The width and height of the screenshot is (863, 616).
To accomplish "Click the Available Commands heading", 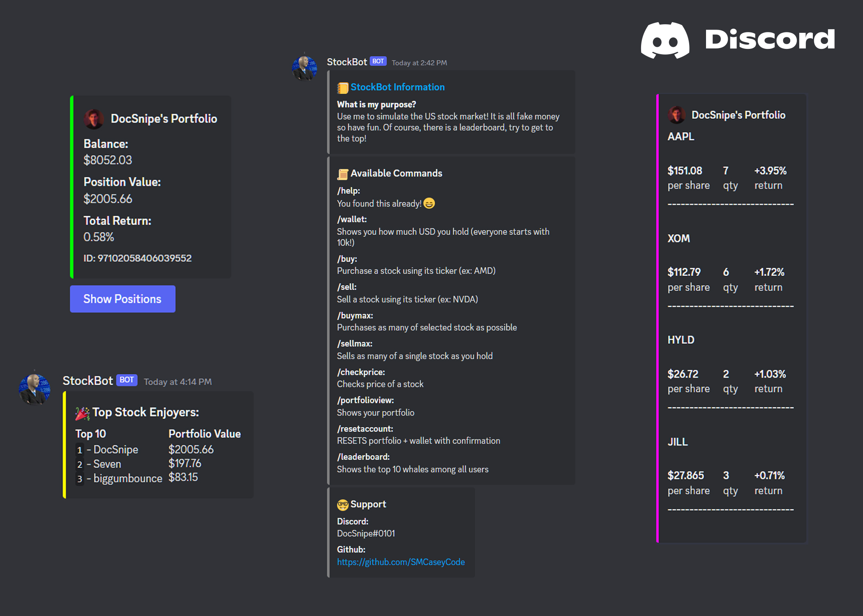I will 396,173.
